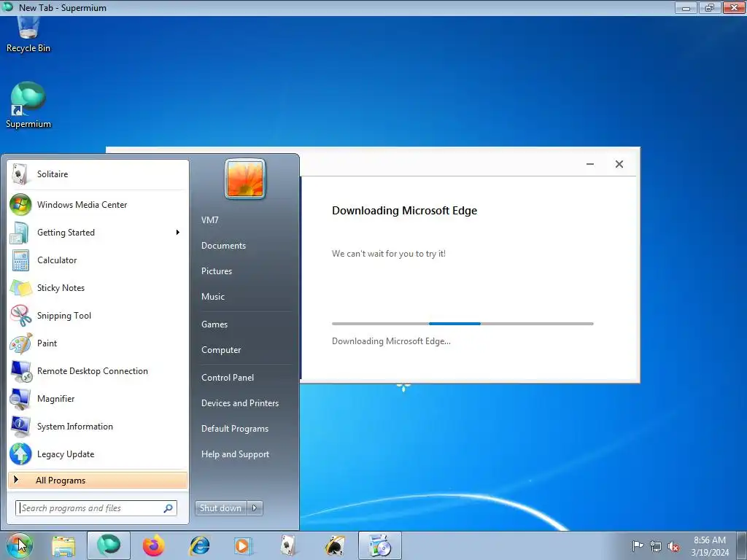Restore down the Supermium window

(x=709, y=7)
